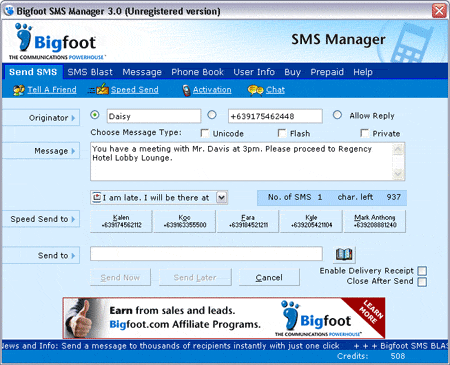The height and width of the screenshot is (365, 450).
Task: Click the No. of SMS 1 counter
Action: tap(295, 197)
